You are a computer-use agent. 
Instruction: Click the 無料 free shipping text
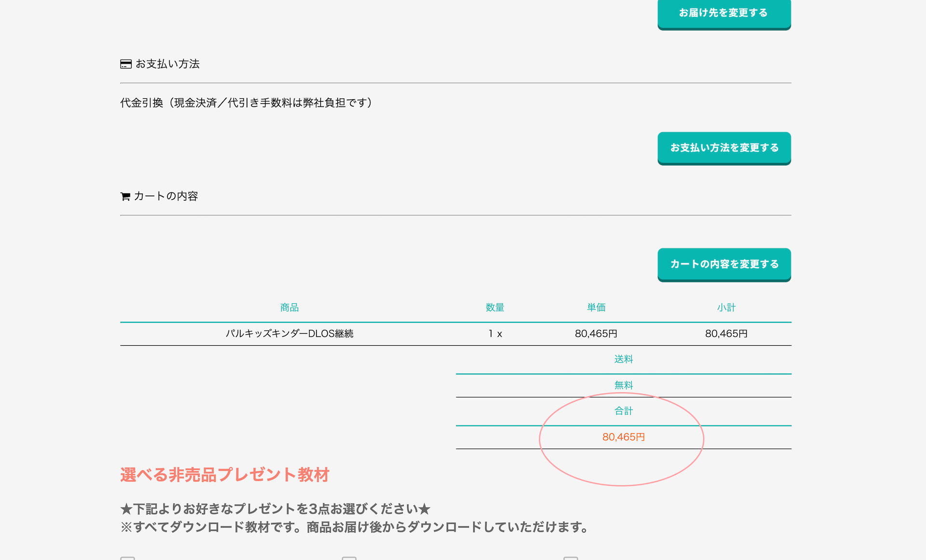tap(623, 385)
